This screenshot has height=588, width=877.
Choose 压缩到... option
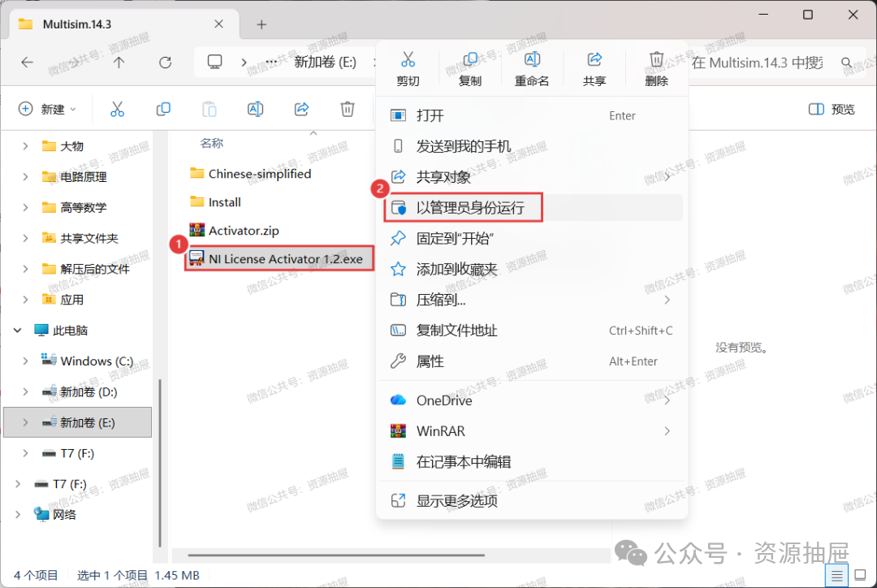click(x=532, y=300)
